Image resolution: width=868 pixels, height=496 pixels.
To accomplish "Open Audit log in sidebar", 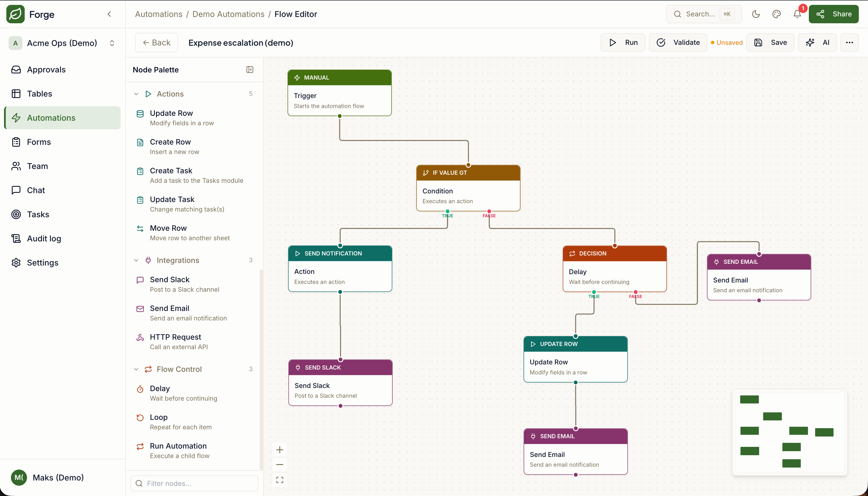I will coord(62,239).
